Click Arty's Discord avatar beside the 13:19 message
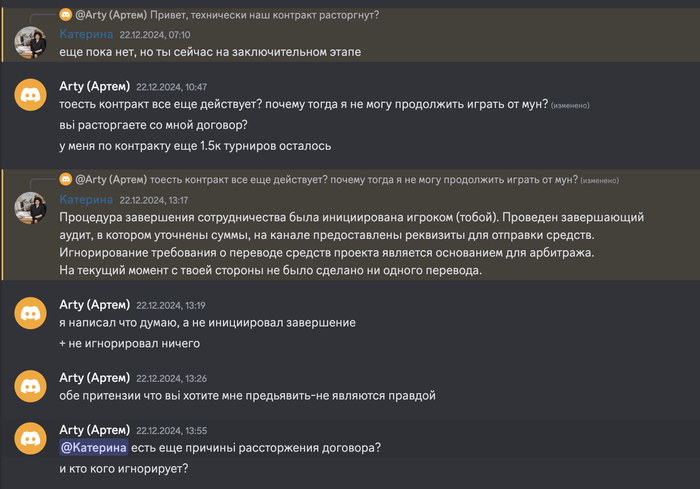 (x=30, y=313)
